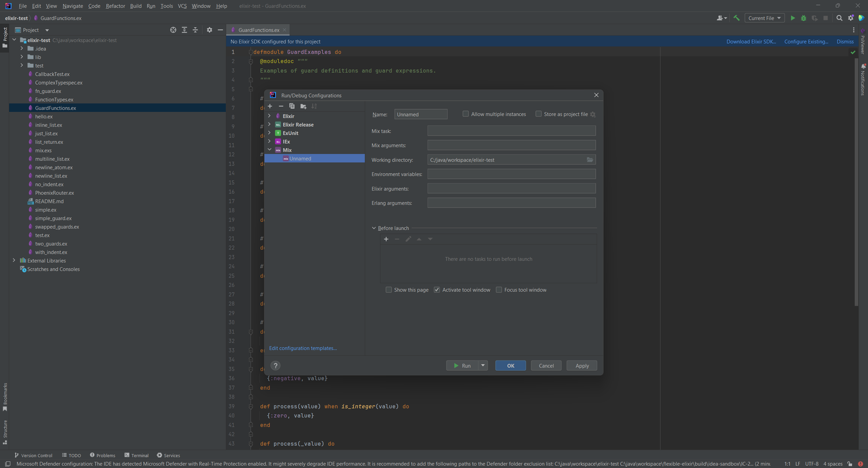Locate opened file in Project tree
Screen dimensions: 868x468
click(173, 30)
